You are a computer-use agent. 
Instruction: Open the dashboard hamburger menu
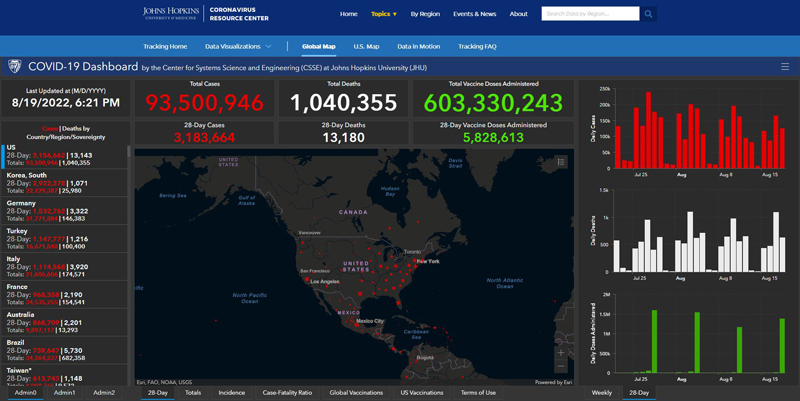[x=785, y=67]
